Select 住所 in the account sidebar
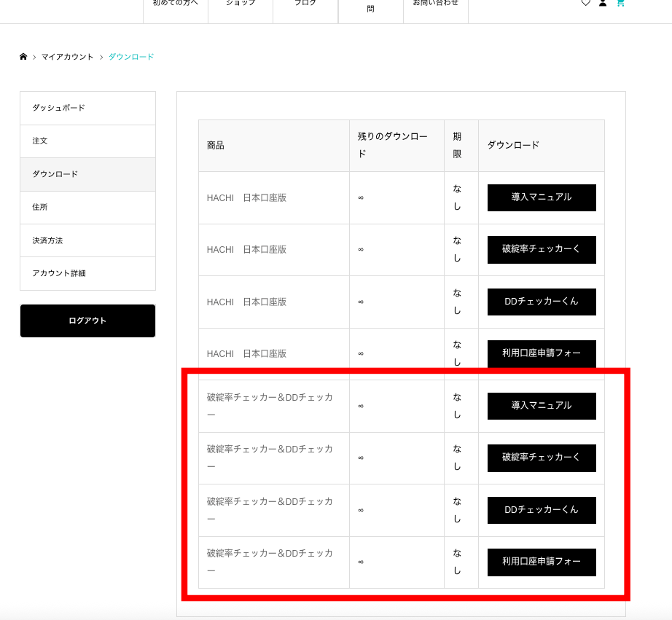 coord(87,207)
